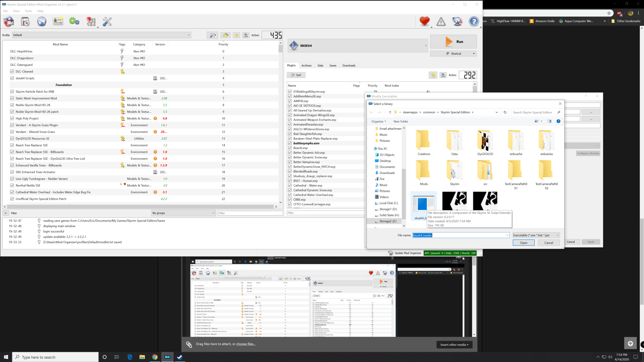This screenshot has width=644, height=362.
Task: Open Chrome from the Windows taskbar
Action: tap(155, 357)
